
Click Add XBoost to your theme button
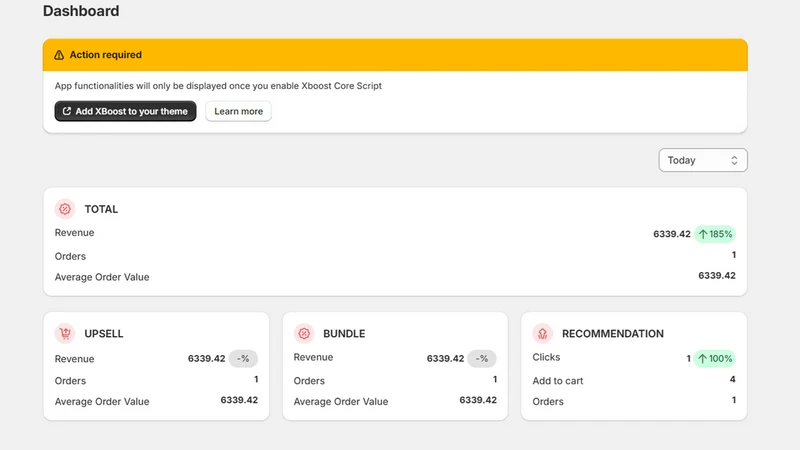[x=126, y=111]
